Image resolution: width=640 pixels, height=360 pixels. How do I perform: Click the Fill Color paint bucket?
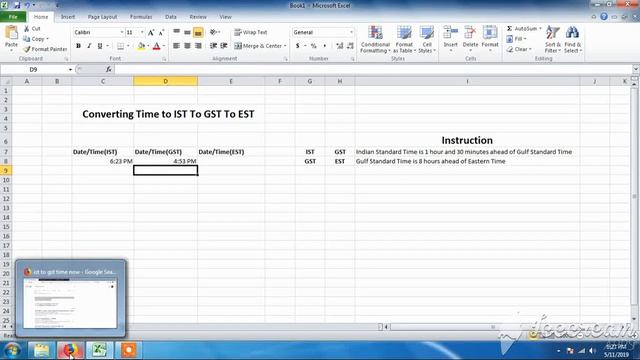[x=141, y=46]
